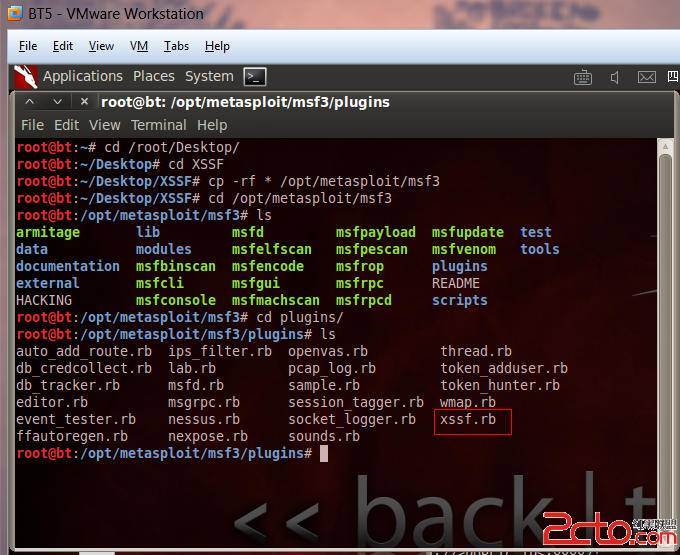Open the BackTrack dragon logo menu
This screenshot has height=555, width=680.
click(25, 77)
